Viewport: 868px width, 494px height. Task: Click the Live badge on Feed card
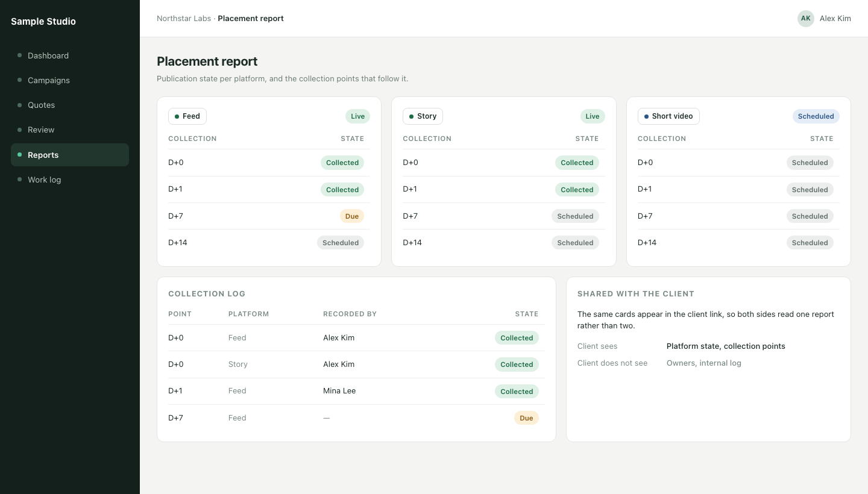358,116
